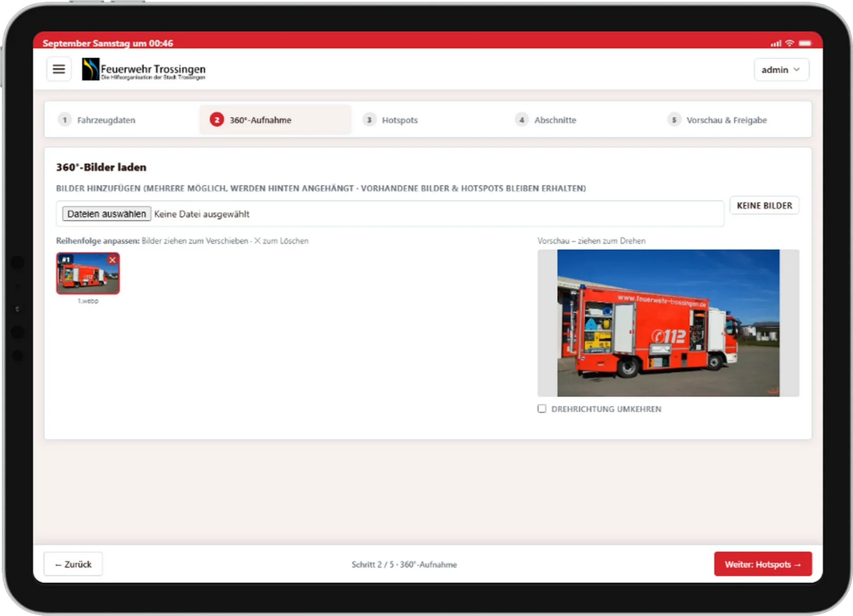Click Dateien auswählen file button
The width and height of the screenshot is (853, 616).
pyautogui.click(x=107, y=214)
